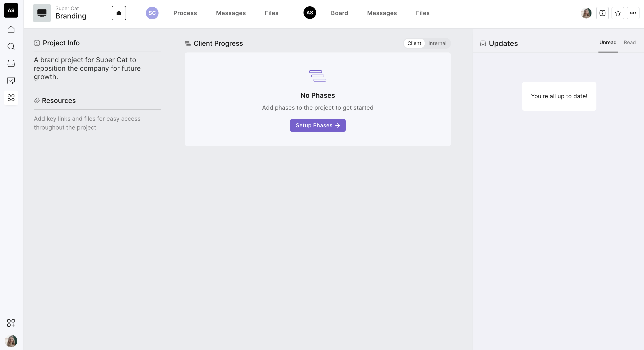Viewport: 644px width, 350px height.
Task: Open the Tasks checklist sidebar icon
Action: click(11, 81)
